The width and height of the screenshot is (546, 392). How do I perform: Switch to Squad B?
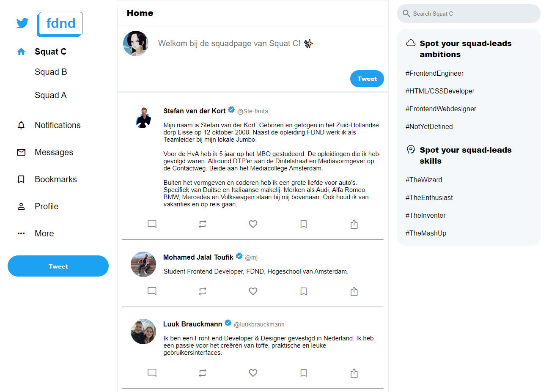[x=51, y=72]
